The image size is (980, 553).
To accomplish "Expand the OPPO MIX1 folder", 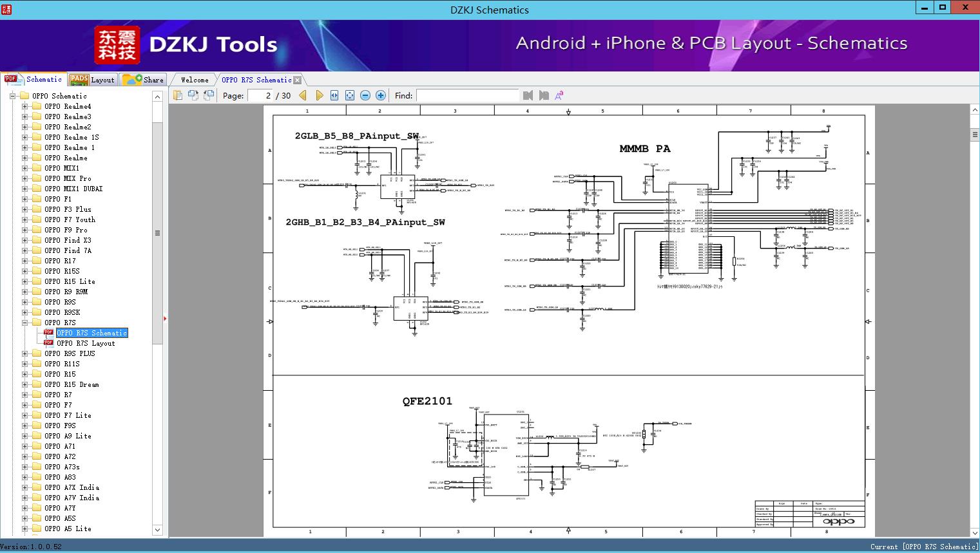I will [x=24, y=168].
